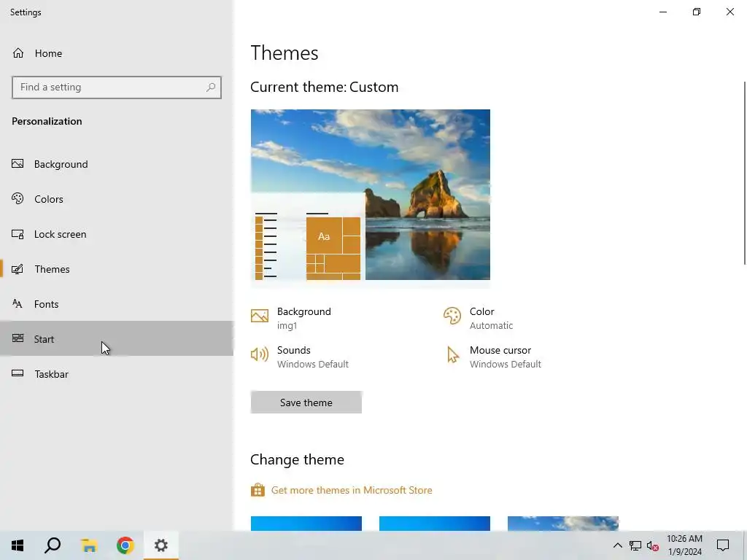
Task: Click the Show desktop sliver at taskbar end
Action: 745,545
